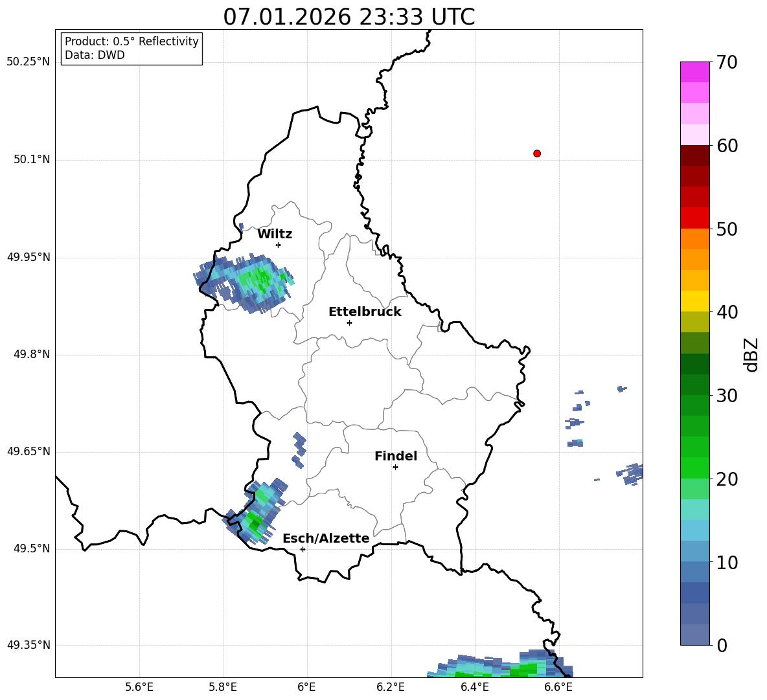767x700 pixels.
Task: Select the Ettelbruck city label
Action: pyautogui.click(x=365, y=312)
